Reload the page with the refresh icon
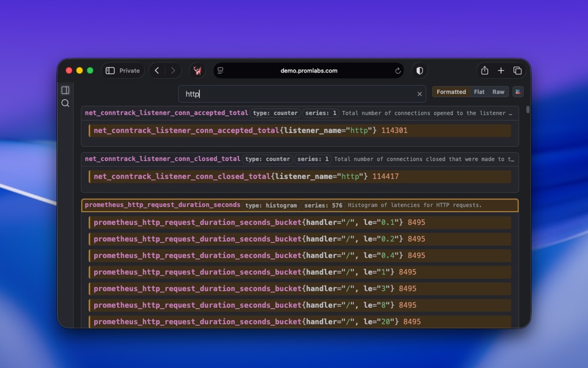Viewport: 588px width, 368px height. tap(399, 71)
